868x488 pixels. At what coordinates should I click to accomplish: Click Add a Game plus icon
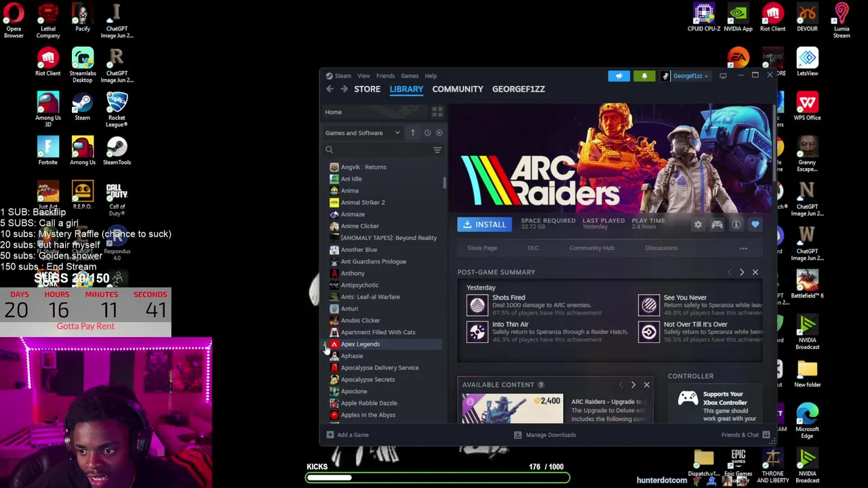tap(330, 435)
